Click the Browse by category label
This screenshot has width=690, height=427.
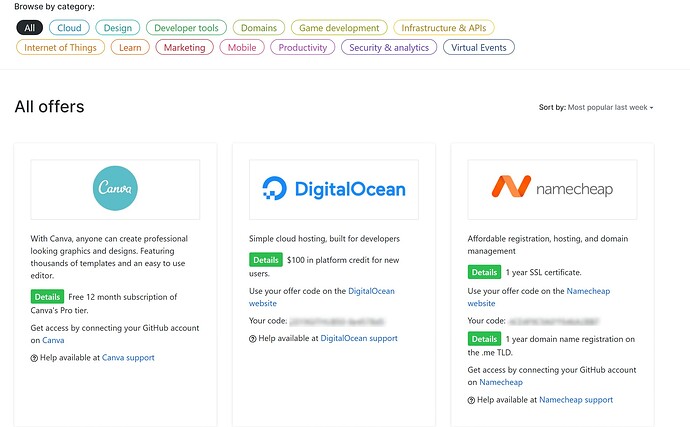tap(55, 7)
